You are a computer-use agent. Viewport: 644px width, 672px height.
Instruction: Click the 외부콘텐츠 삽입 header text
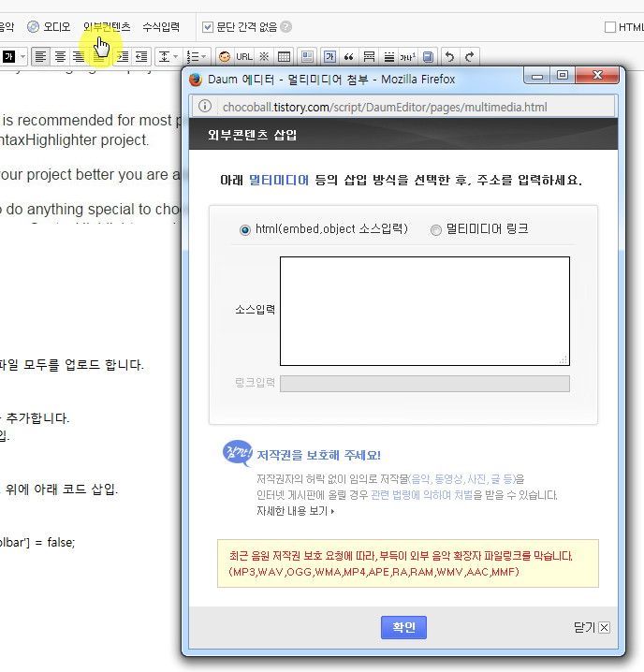coord(253,135)
